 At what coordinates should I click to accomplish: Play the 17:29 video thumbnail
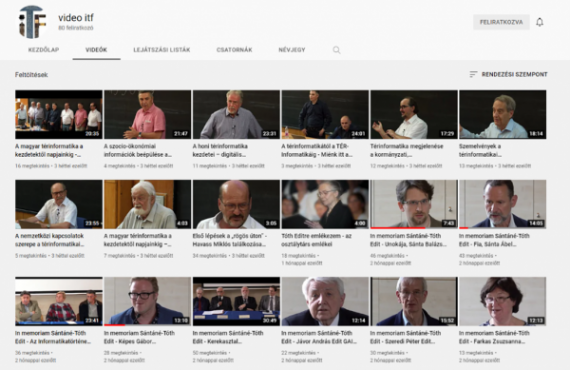tap(414, 114)
